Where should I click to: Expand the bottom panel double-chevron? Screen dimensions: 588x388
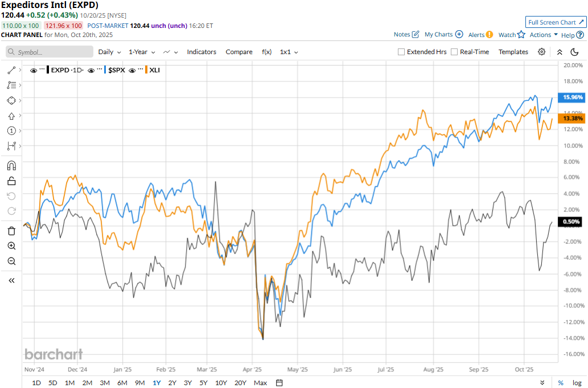click(x=542, y=383)
